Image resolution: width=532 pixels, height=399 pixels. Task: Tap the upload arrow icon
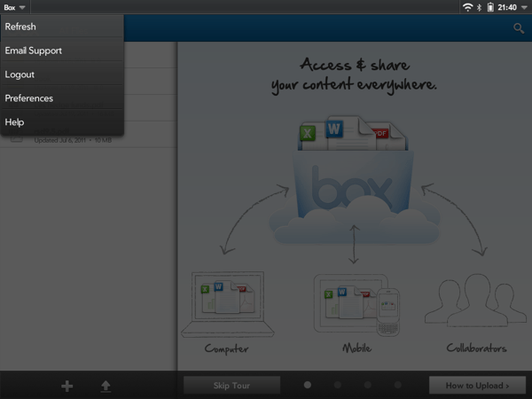coord(106,386)
